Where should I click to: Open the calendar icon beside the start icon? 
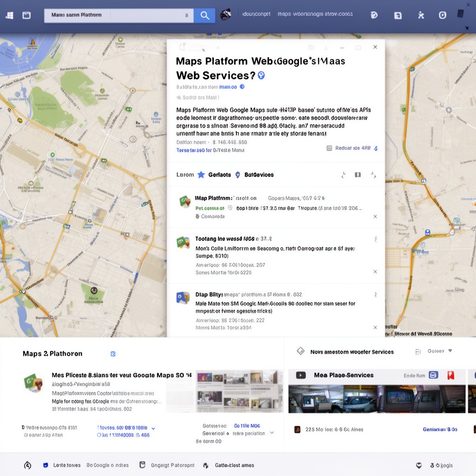[x=26, y=15]
